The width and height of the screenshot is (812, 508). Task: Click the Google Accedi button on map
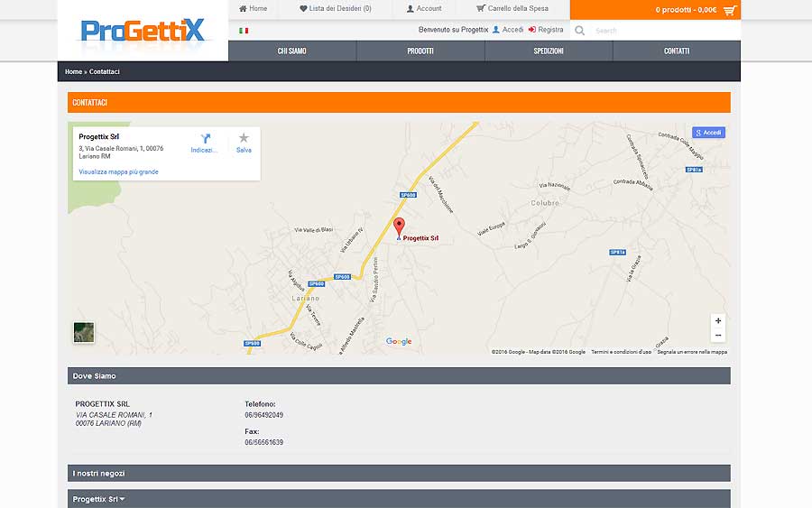708,133
